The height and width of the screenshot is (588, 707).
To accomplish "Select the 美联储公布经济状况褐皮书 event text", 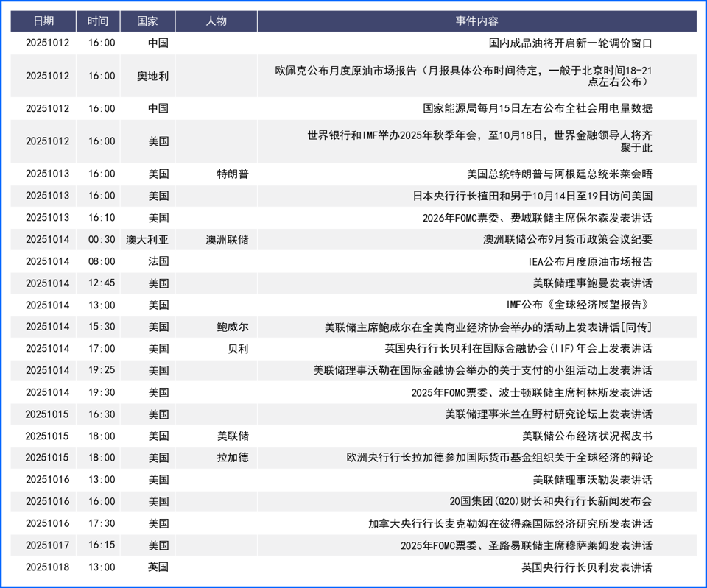I will click(x=586, y=436).
